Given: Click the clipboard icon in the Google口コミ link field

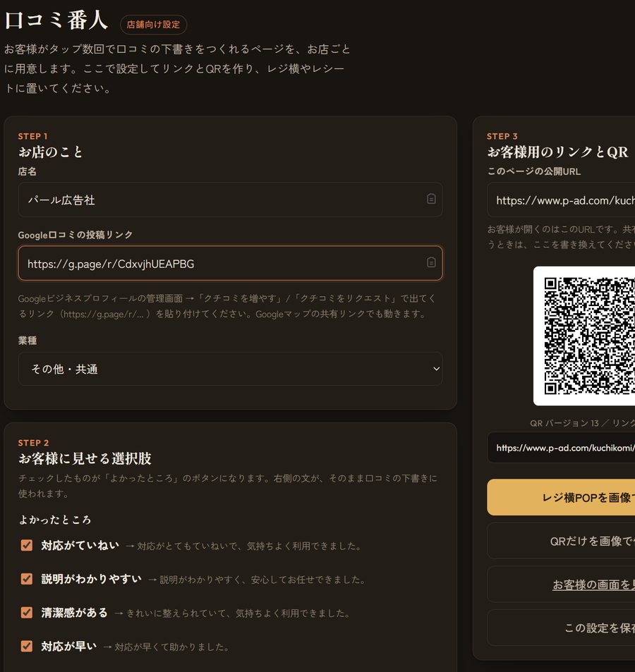Looking at the screenshot, I should tap(431, 262).
